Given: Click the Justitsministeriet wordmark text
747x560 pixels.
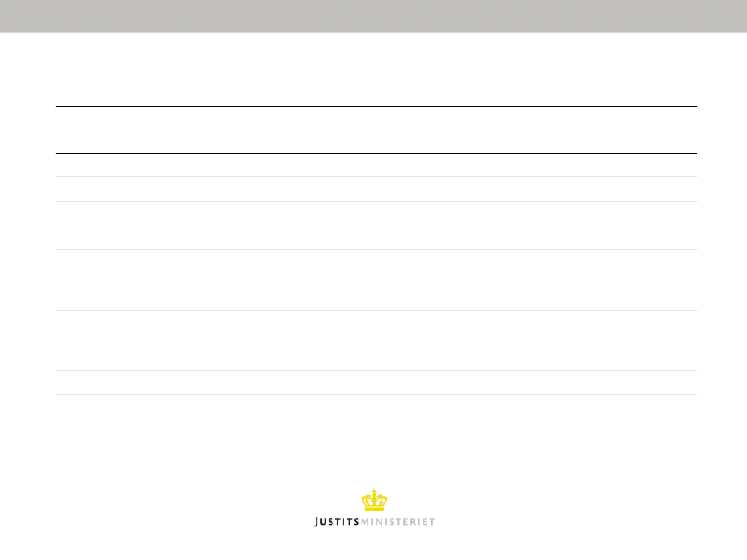Looking at the screenshot, I should 374,522.
